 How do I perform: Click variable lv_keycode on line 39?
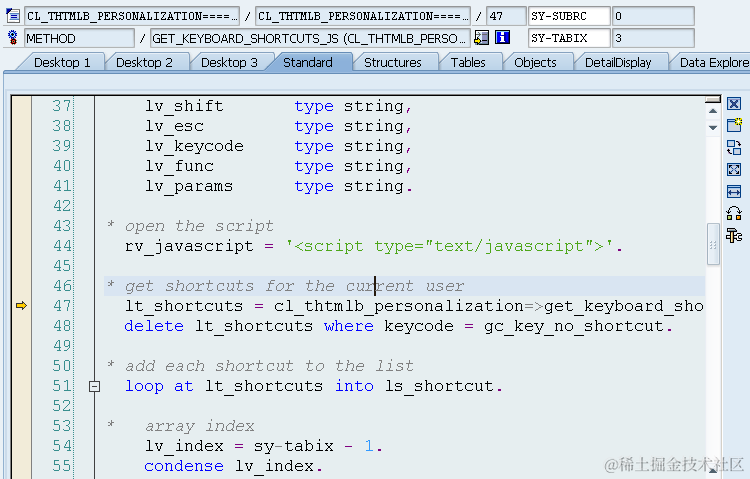pos(194,146)
